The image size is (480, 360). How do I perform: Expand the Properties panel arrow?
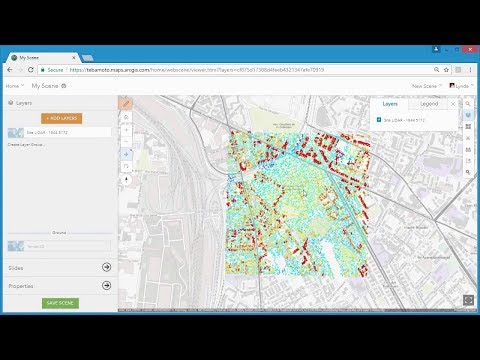coord(107,285)
